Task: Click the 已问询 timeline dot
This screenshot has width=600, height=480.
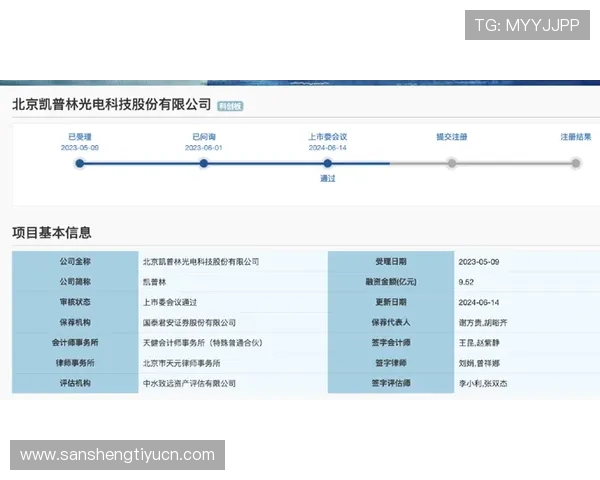Action: 204,163
